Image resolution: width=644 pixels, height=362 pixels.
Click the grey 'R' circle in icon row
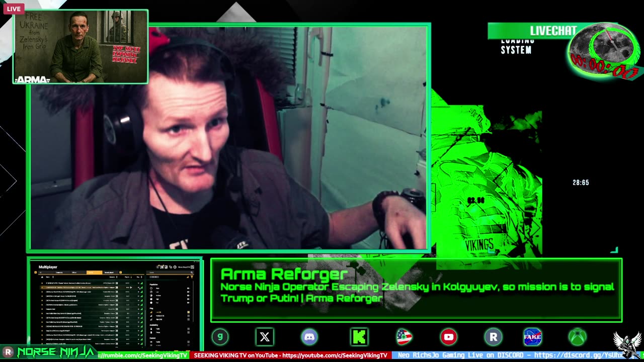[493, 337]
